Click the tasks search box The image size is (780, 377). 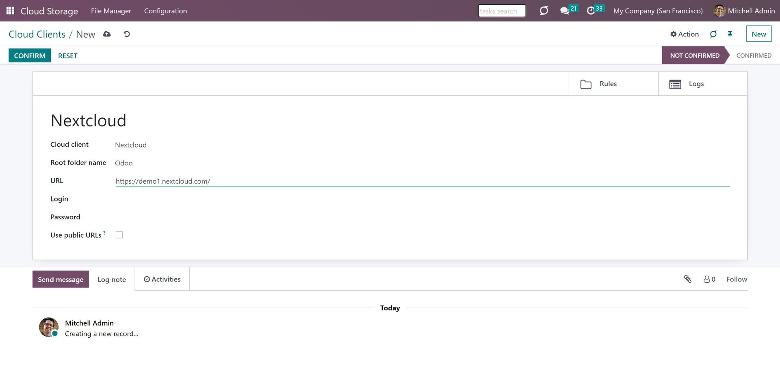(502, 11)
